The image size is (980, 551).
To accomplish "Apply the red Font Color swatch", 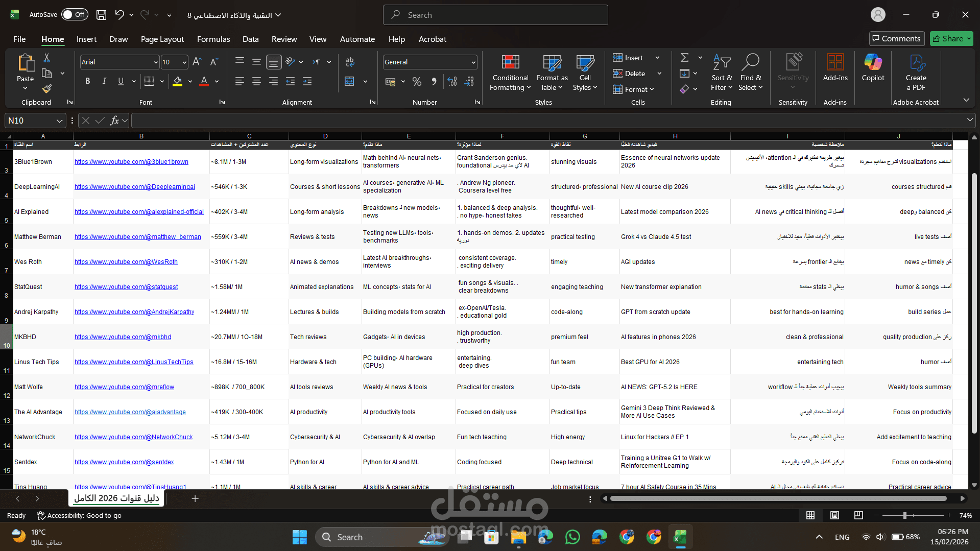I will pyautogui.click(x=204, y=81).
